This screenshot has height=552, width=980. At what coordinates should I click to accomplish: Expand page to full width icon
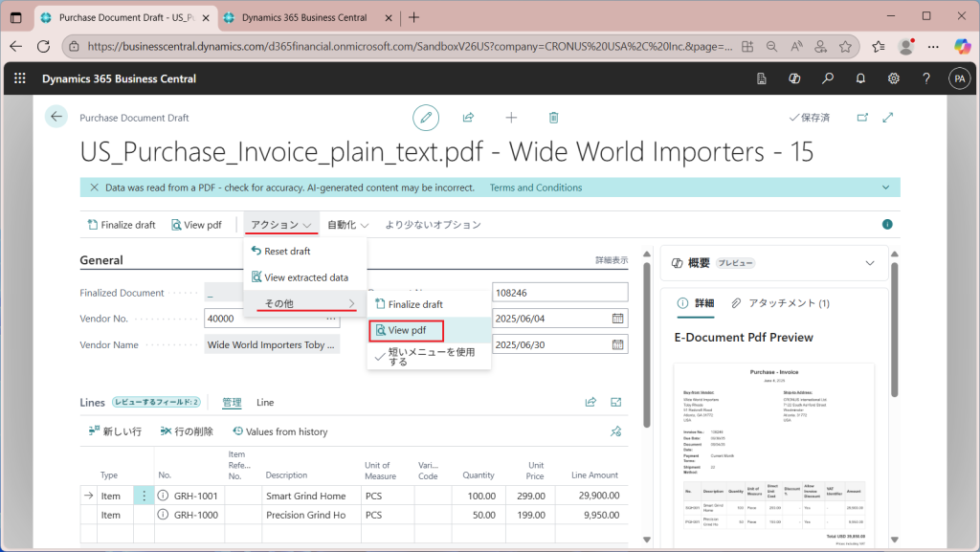pos(887,118)
